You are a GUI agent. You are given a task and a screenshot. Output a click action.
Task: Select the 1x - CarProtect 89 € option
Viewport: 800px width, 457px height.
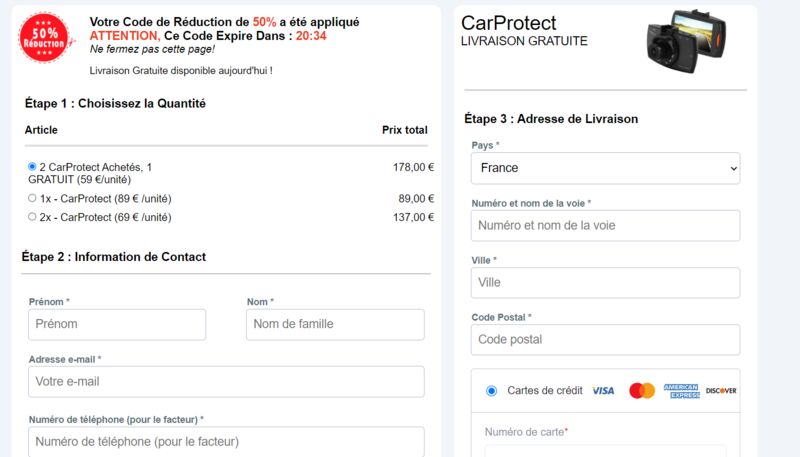32,198
